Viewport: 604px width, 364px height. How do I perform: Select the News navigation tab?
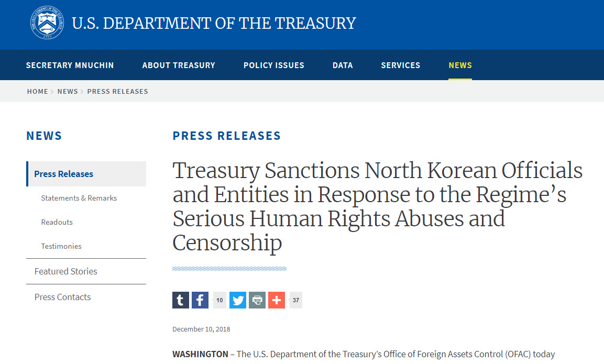[460, 65]
